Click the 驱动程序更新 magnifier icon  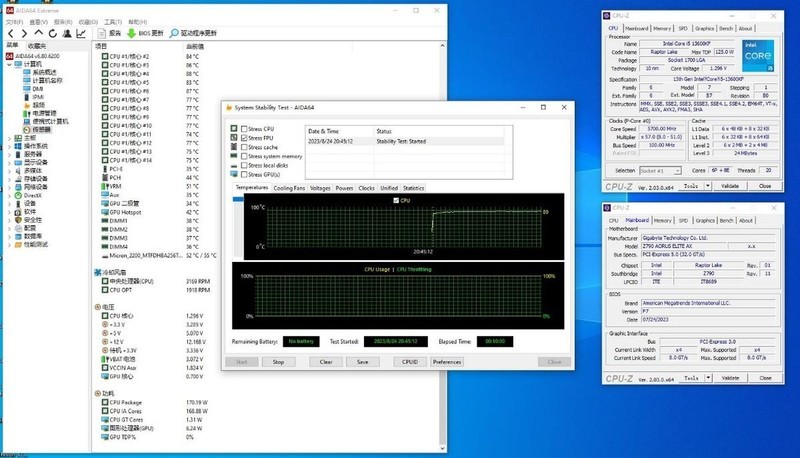(175, 32)
